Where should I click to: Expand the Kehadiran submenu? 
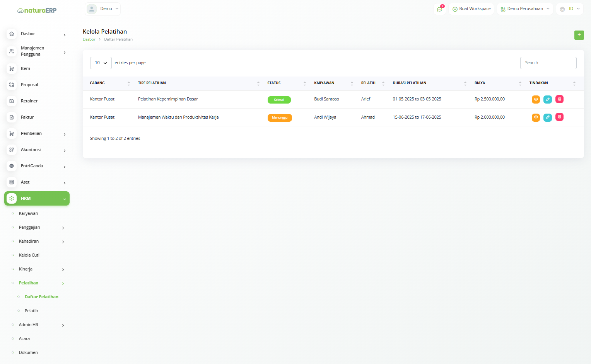click(x=63, y=242)
